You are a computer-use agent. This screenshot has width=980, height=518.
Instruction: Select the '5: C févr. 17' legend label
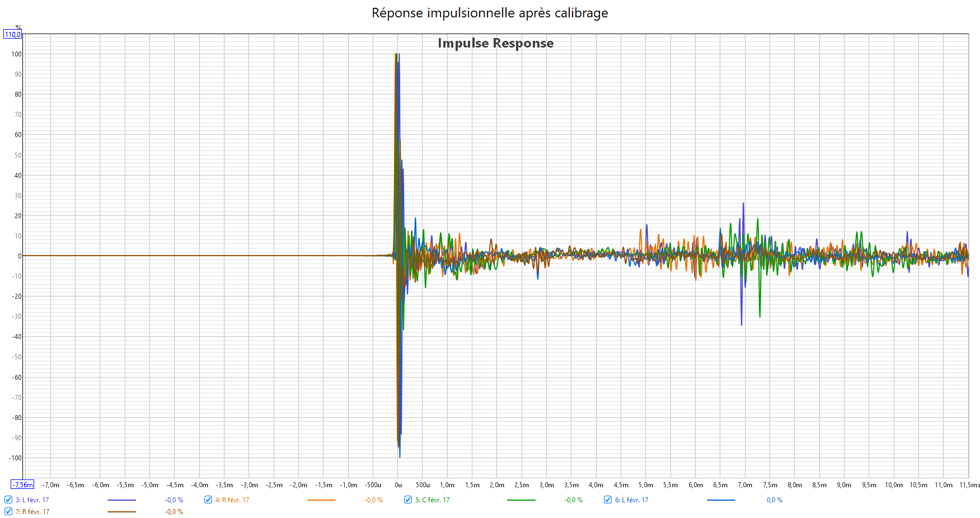pos(433,500)
